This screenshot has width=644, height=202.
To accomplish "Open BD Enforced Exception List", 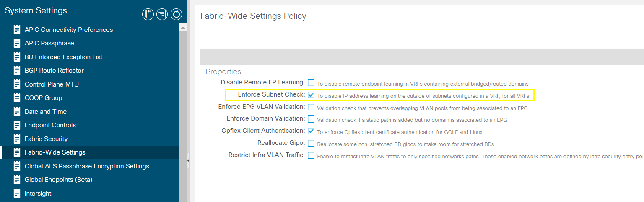I will [64, 57].
